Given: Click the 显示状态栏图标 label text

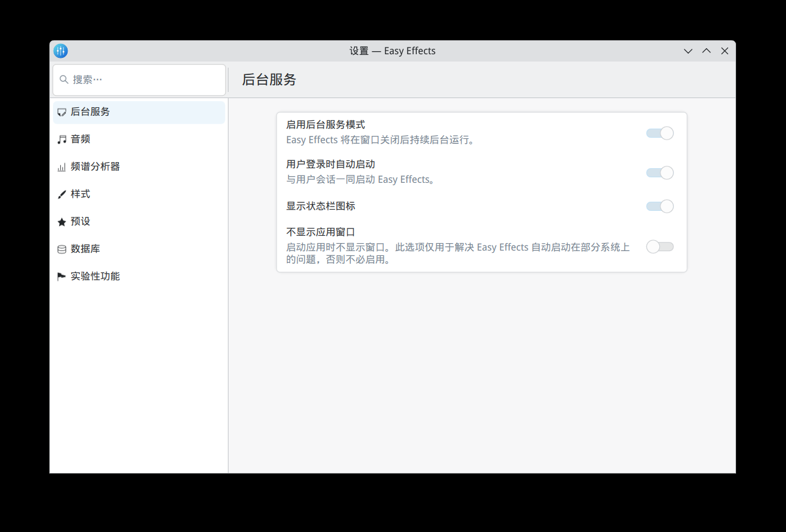Looking at the screenshot, I should click(320, 207).
